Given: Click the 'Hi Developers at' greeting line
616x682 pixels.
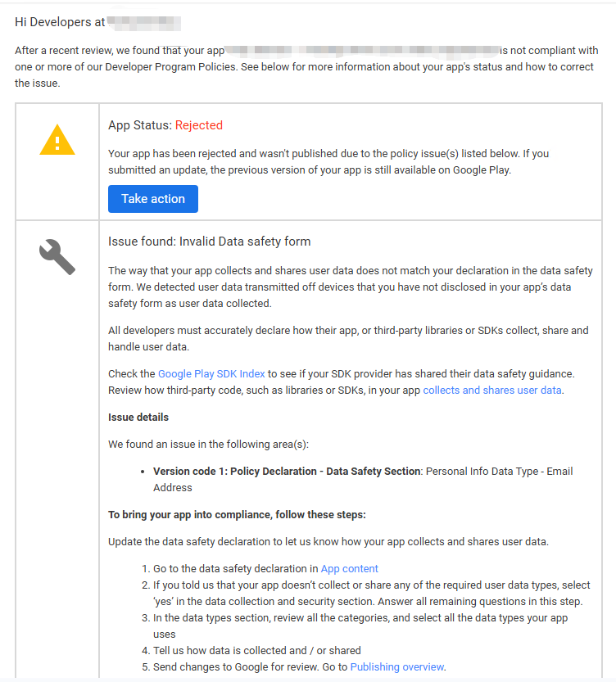Looking at the screenshot, I should 60,22.
